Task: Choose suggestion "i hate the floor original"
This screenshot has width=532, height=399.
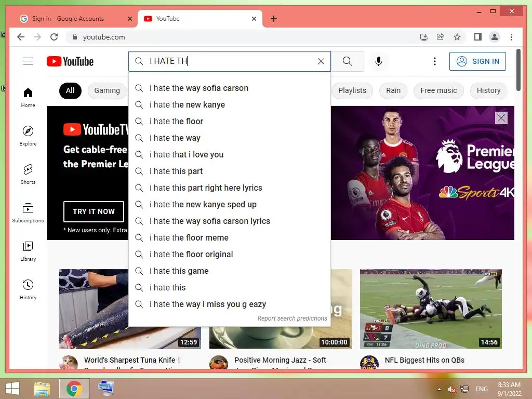Action: (x=229, y=255)
